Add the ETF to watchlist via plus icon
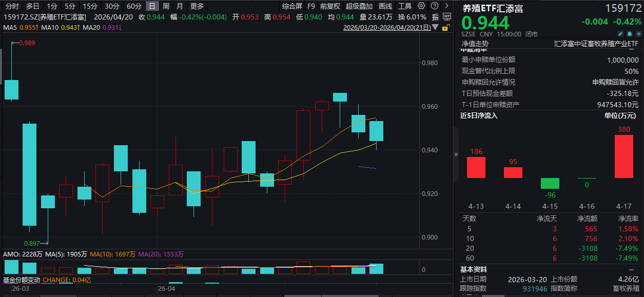The image size is (644, 297). coord(638,33)
